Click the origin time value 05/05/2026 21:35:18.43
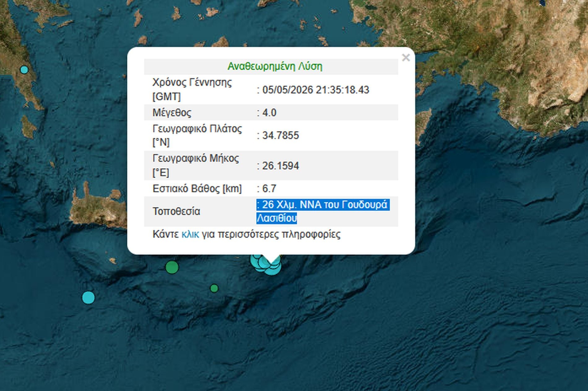588x391 pixels. (316, 90)
